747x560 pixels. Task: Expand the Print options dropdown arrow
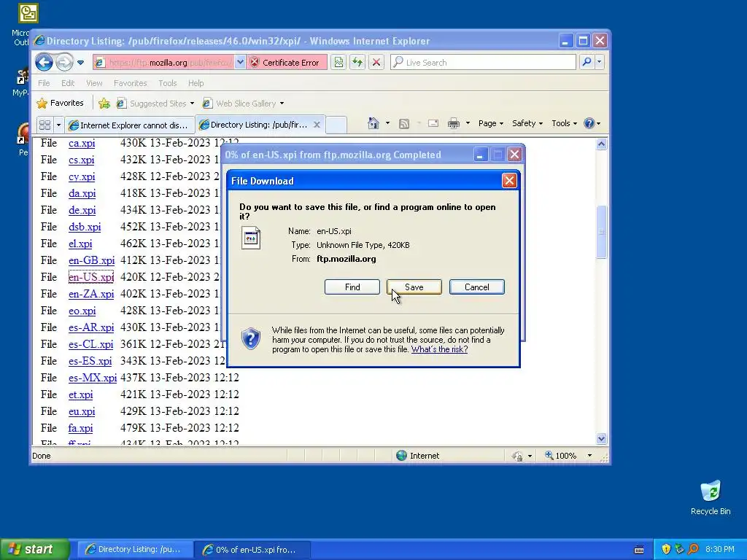tap(468, 123)
